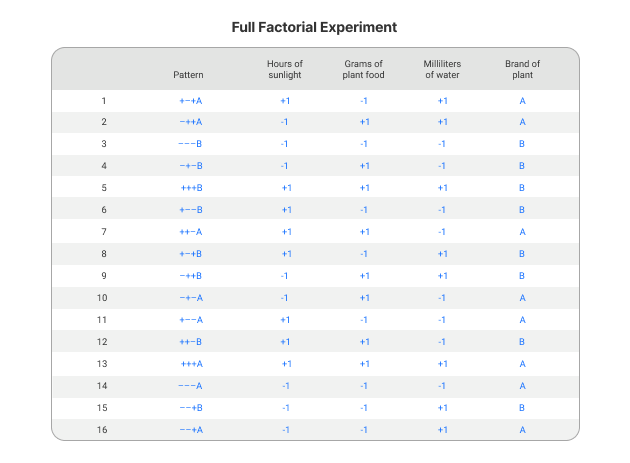
Task: Click row number 1 in the table
Action: coord(103,100)
